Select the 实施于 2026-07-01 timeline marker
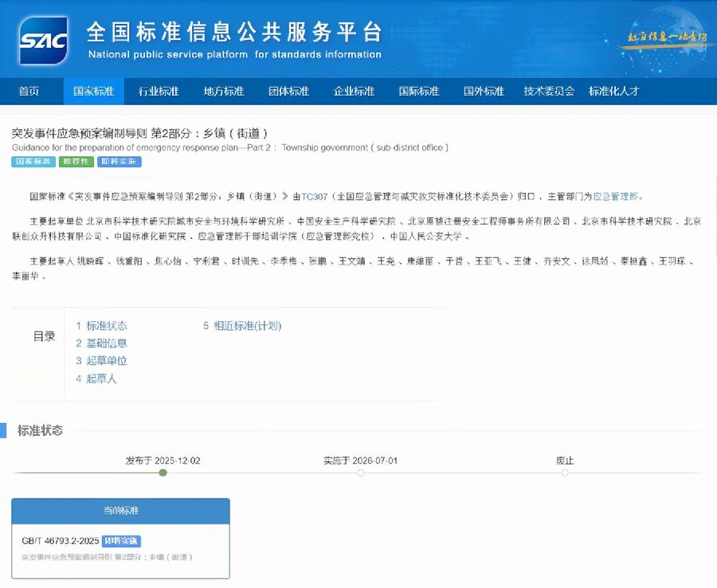The height and width of the screenshot is (588, 717). pos(360,472)
